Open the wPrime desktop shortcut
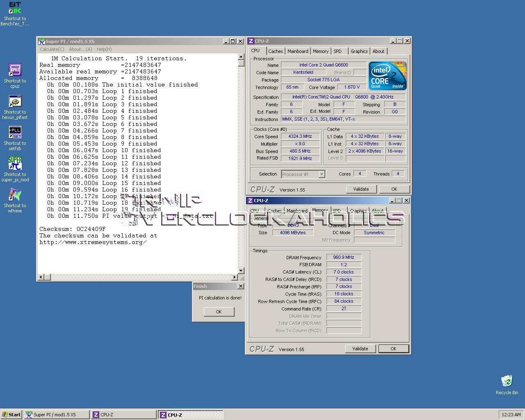Viewport: 525px width, 420px height. pyautogui.click(x=15, y=195)
